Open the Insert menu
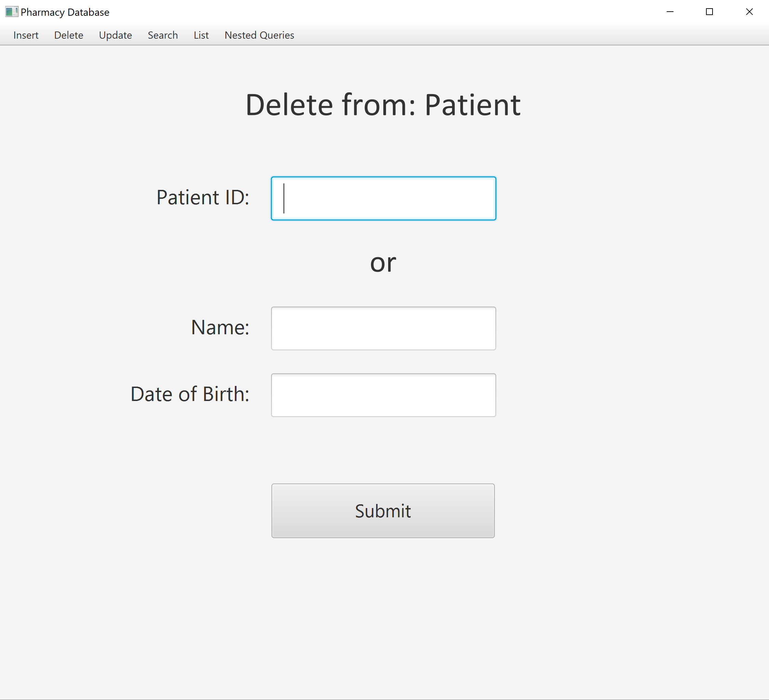 coord(26,35)
